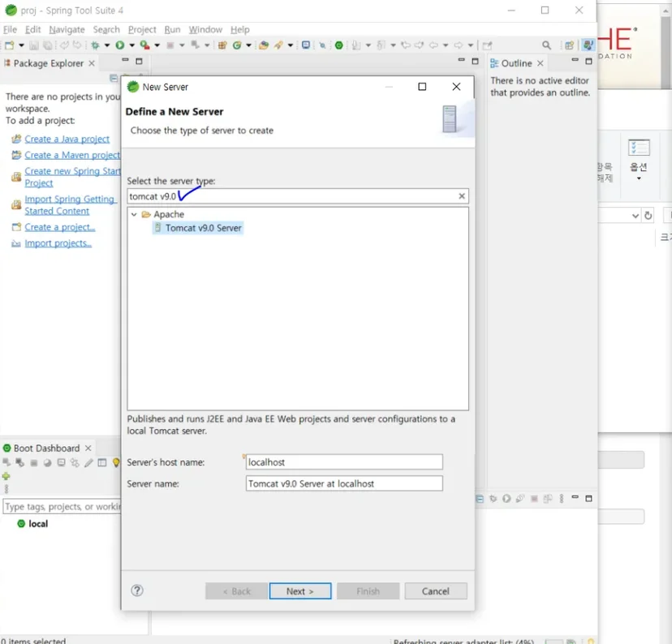Click Import projects... link
This screenshot has width=672, height=644.
(x=58, y=243)
